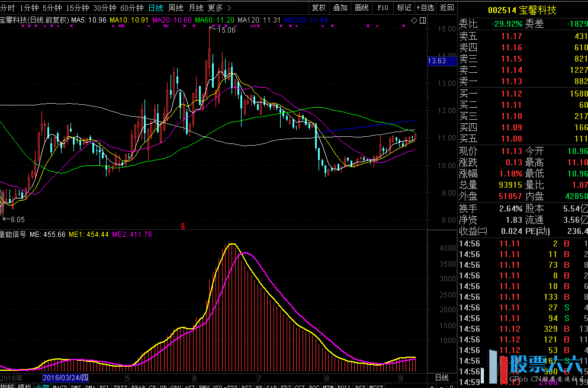Add stock to watchlist with +自选
Screen dimensions: 588x388
(x=425, y=8)
